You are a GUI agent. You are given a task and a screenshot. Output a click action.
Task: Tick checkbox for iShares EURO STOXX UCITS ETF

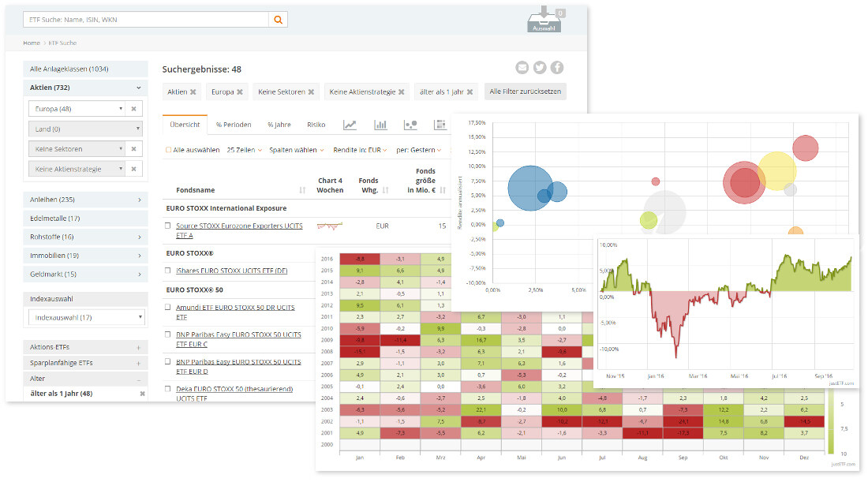[x=168, y=270]
